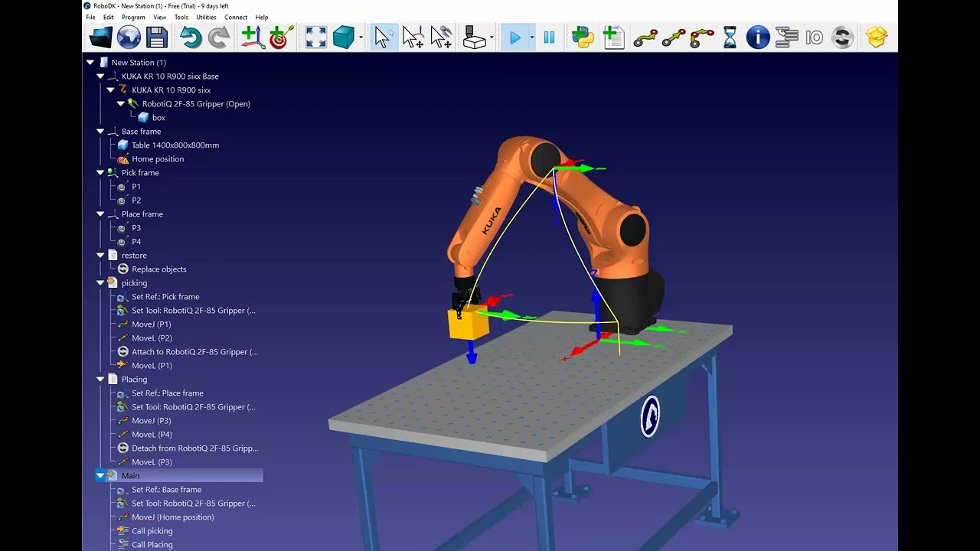
Task: Click the Open file folder icon
Action: 101,37
